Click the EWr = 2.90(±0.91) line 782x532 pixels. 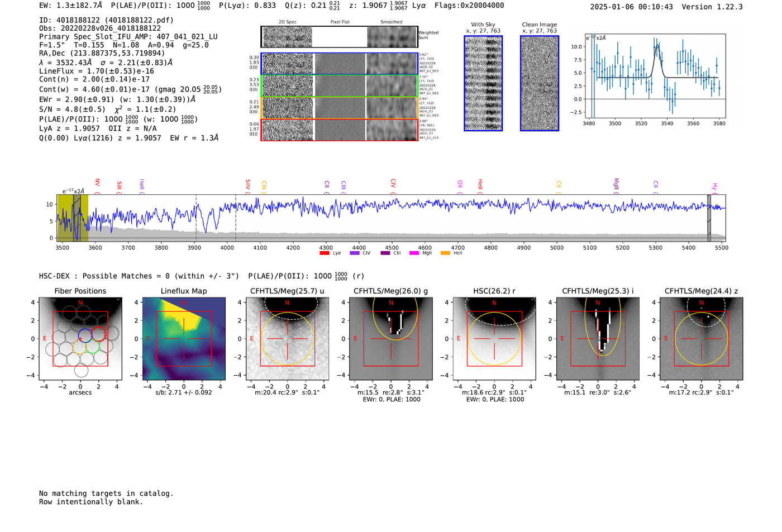point(117,99)
